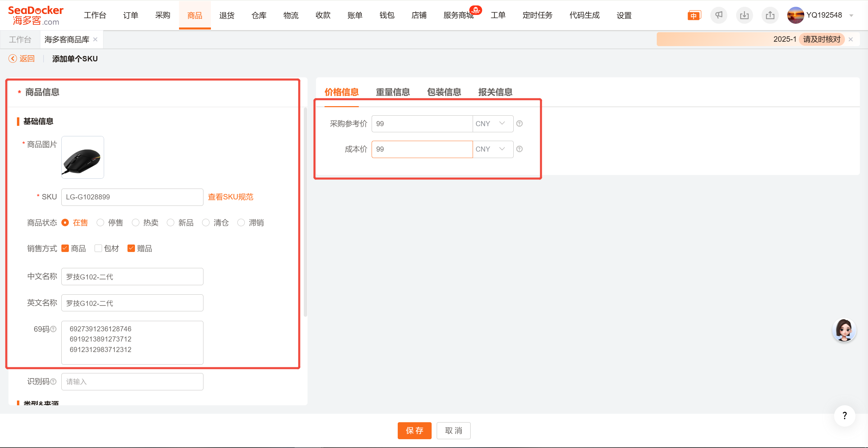The width and height of the screenshot is (868, 448).
Task: Uncheck the 赠品 checkbox
Action: click(x=131, y=248)
